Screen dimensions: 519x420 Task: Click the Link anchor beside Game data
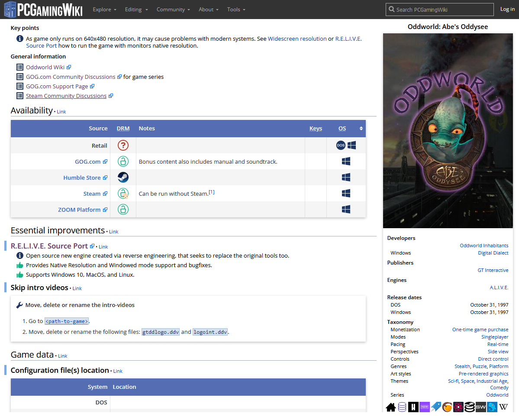click(63, 356)
